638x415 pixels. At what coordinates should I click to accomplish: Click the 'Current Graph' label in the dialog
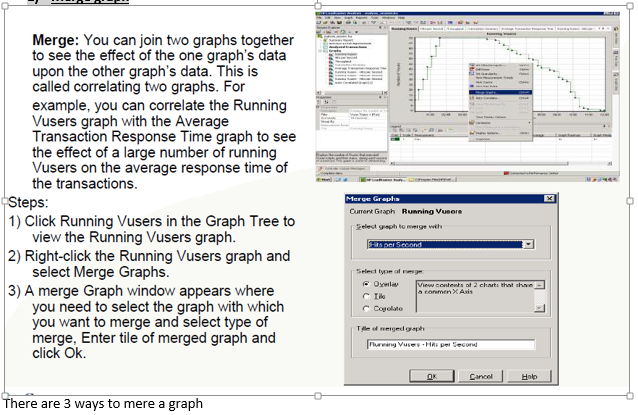[372, 212]
